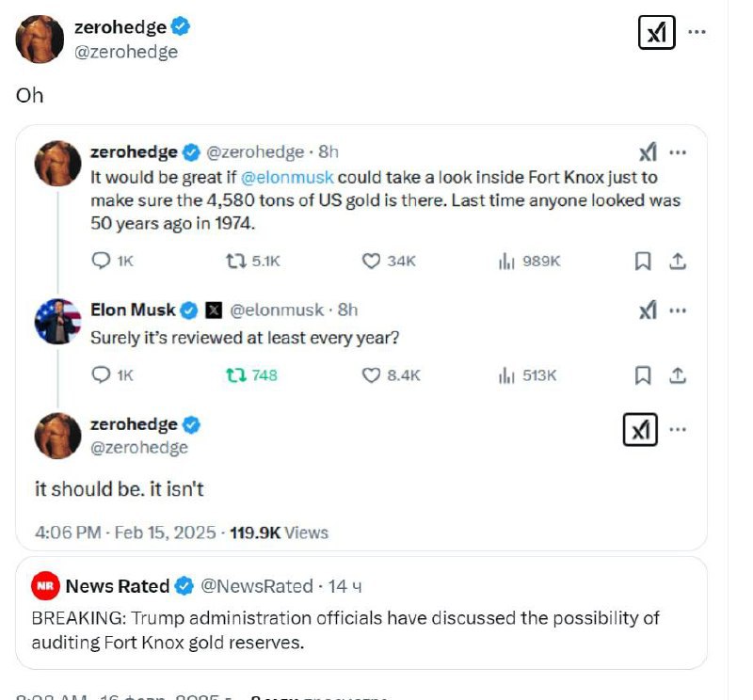This screenshot has width=753, height=700.
Task: Open the News Rated profile name
Action: pyautogui.click(x=118, y=586)
